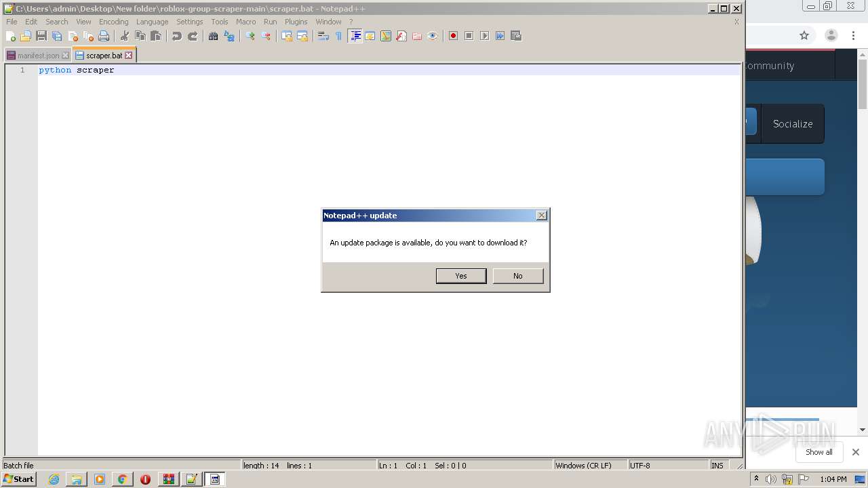Viewport: 868px width, 488px height.
Task: Click the Replace toolbar icon
Action: pyautogui.click(x=229, y=36)
